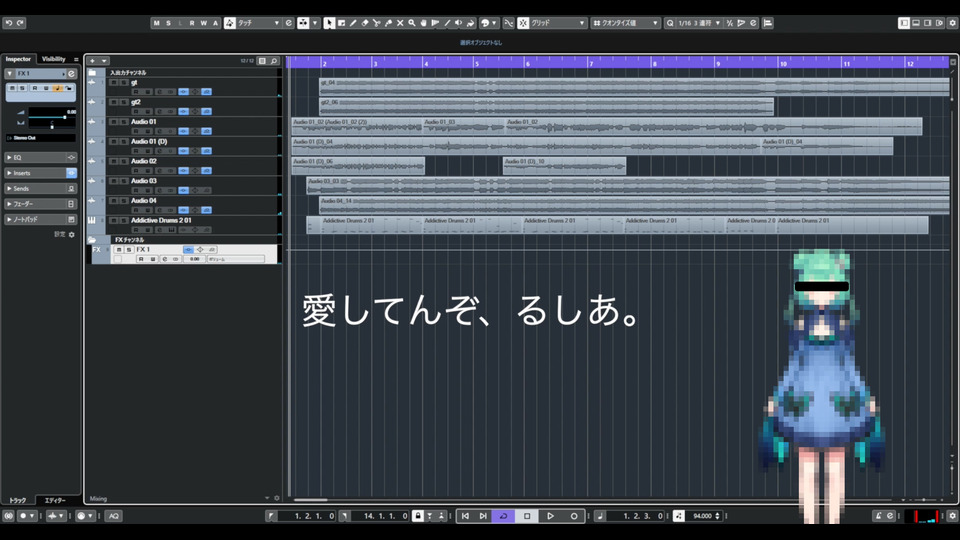Viewport: 960px width, 540px height.
Task: Toggle the Cycle loop button
Action: 503,516
